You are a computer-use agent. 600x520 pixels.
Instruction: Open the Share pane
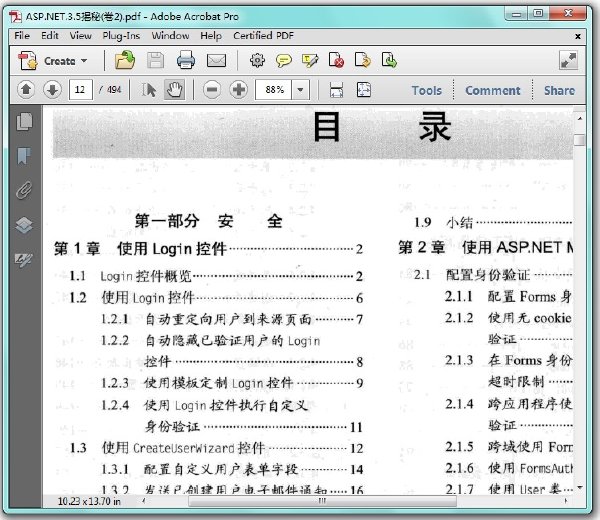559,91
